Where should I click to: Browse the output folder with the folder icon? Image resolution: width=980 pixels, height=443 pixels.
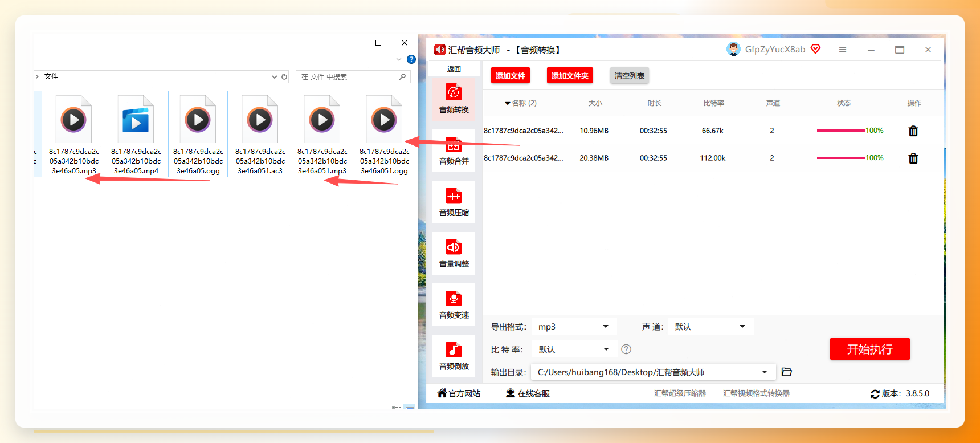(787, 372)
